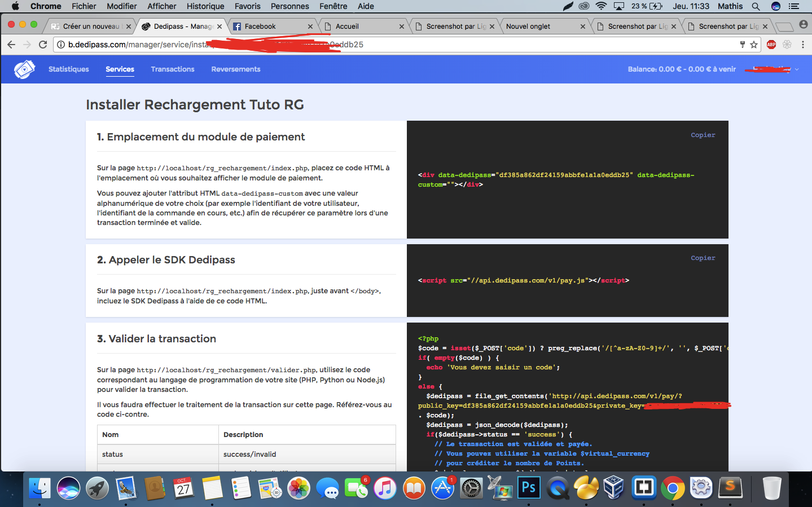The image size is (812, 507).
Task: Open Google Chrome icon in the dock
Action: (x=673, y=488)
